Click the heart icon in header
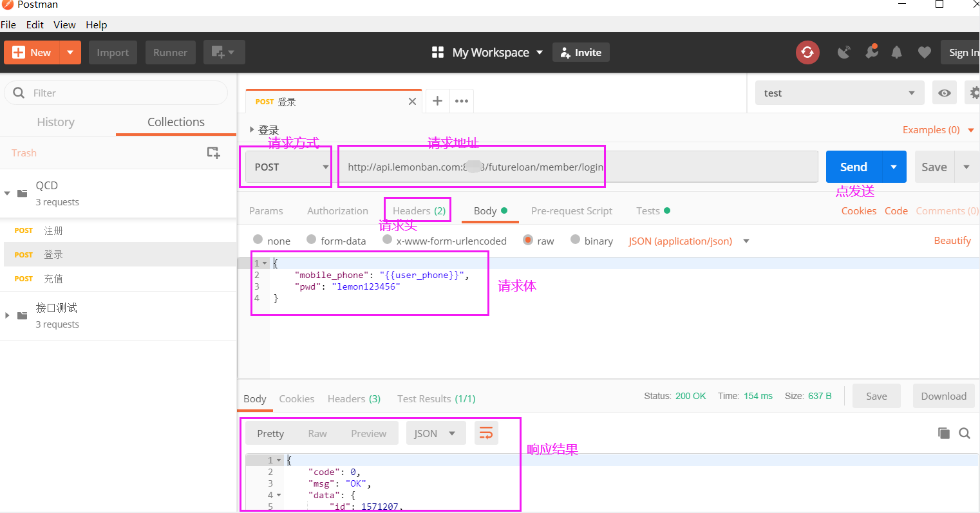The height and width of the screenshot is (513, 980). [924, 52]
